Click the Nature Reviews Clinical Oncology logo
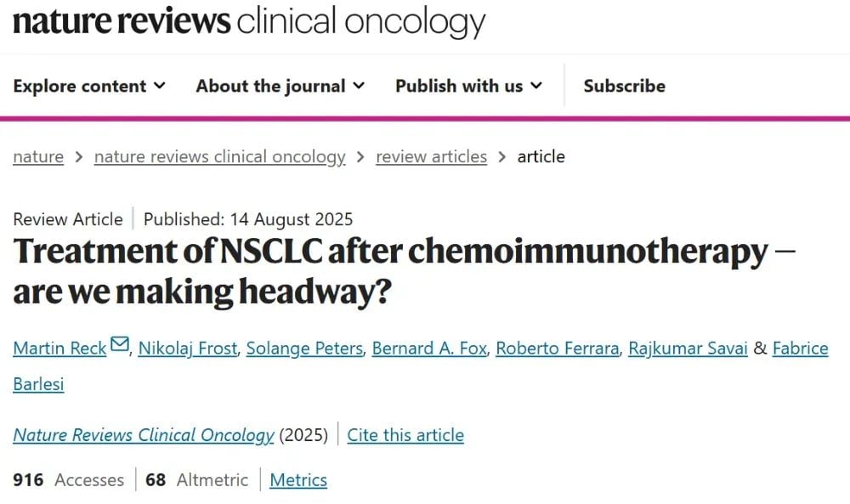Viewport: 850px width, 504px height. click(x=249, y=21)
